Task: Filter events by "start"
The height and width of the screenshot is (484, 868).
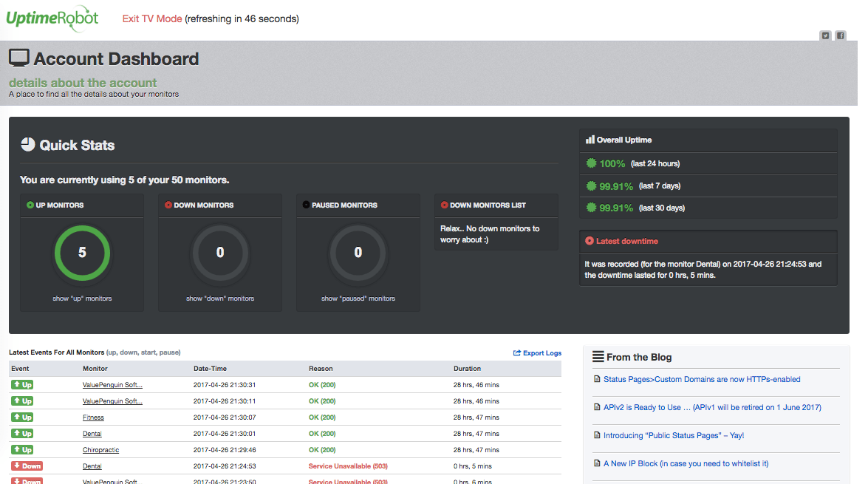Action: [x=148, y=352]
